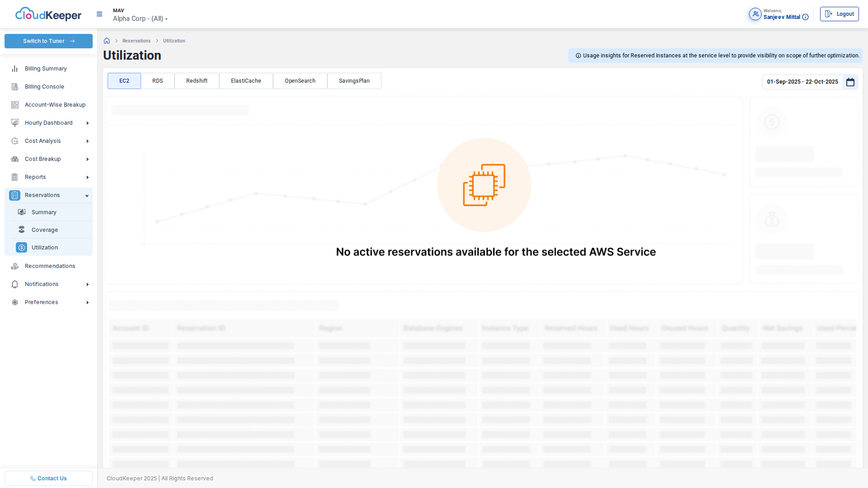
Task: Click the info icon next to Sanjeev Mittal
Action: pyautogui.click(x=805, y=17)
